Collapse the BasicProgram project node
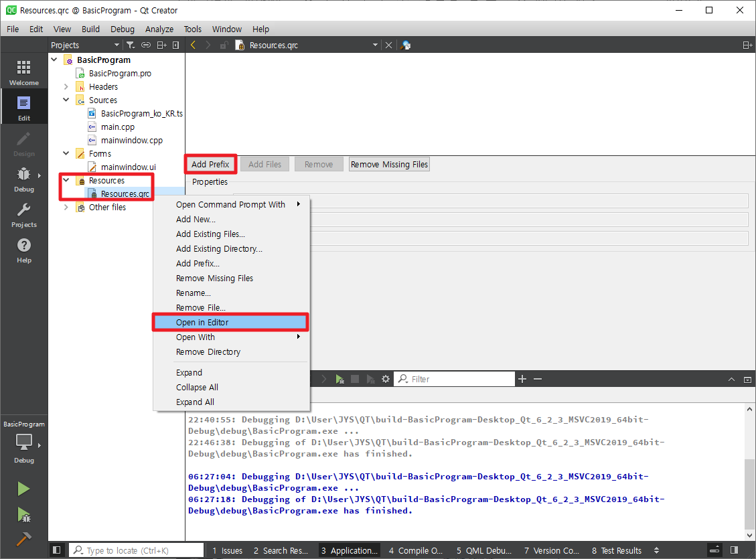 click(54, 60)
